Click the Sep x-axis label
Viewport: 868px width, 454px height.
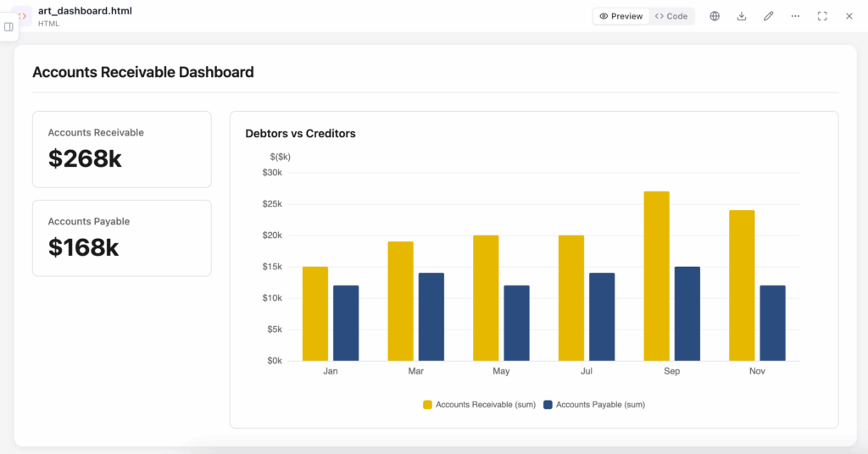coord(671,371)
